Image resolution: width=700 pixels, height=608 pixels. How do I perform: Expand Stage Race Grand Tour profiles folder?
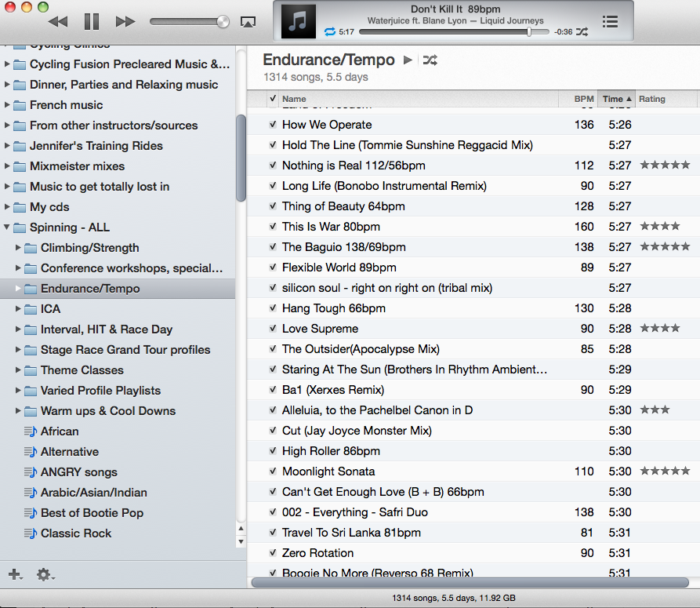click(18, 349)
